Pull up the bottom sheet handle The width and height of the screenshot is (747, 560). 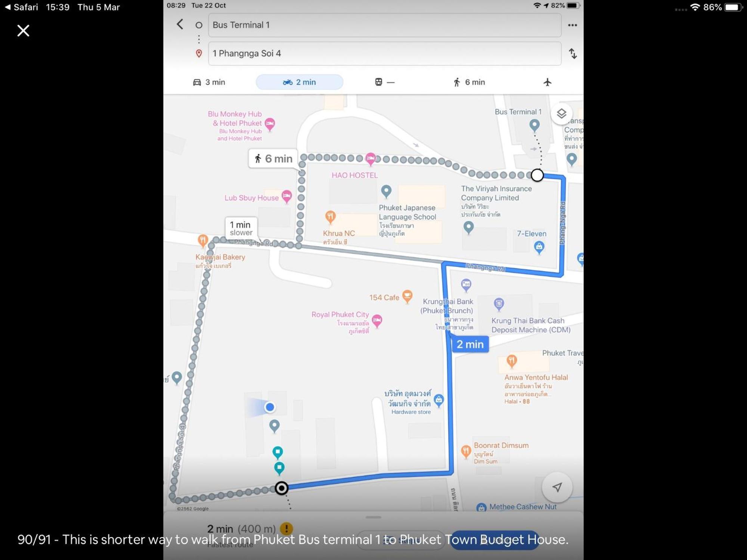coord(373,517)
